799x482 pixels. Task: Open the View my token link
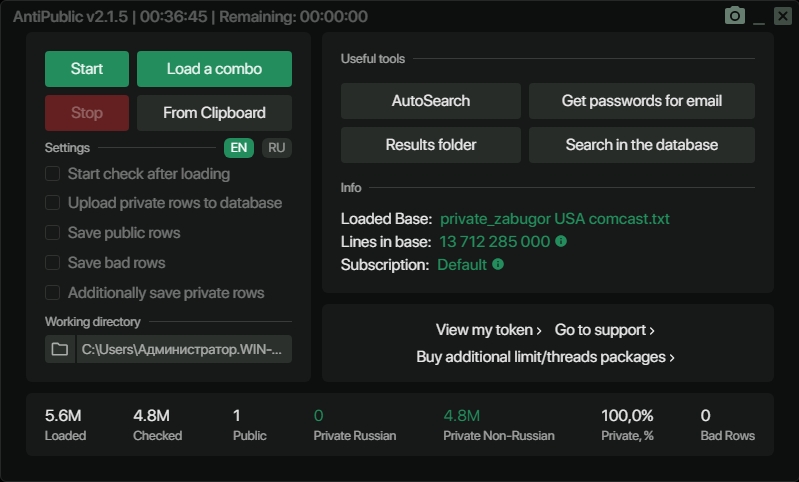pyautogui.click(x=488, y=330)
